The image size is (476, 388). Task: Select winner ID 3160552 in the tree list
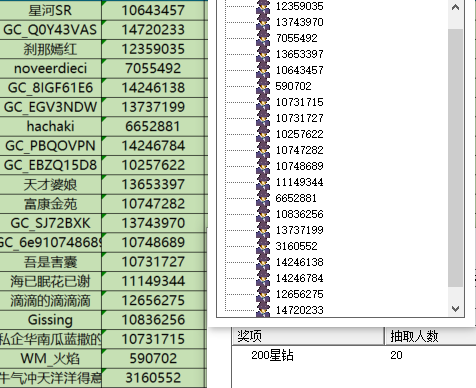pyautogui.click(x=296, y=246)
